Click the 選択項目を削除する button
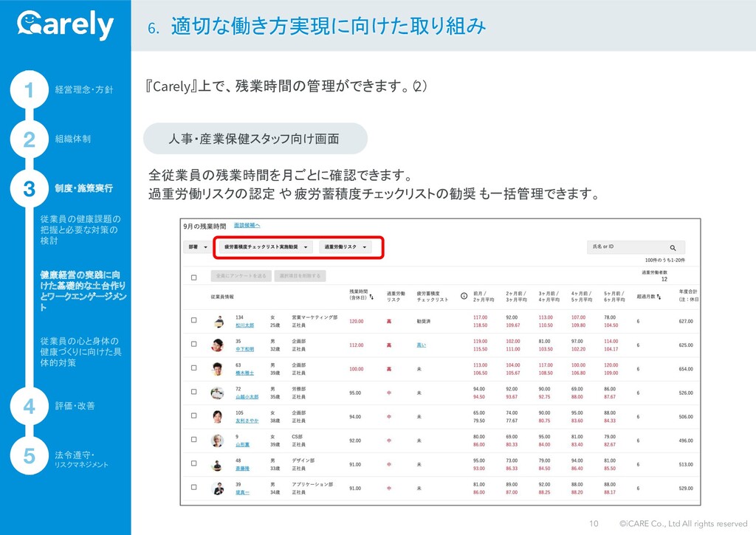Image resolution: width=756 pixels, height=535 pixels. [x=300, y=276]
